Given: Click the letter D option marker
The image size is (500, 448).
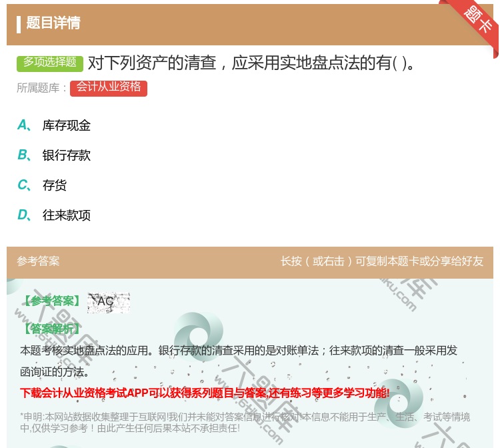Looking at the screenshot, I should (x=24, y=215).
